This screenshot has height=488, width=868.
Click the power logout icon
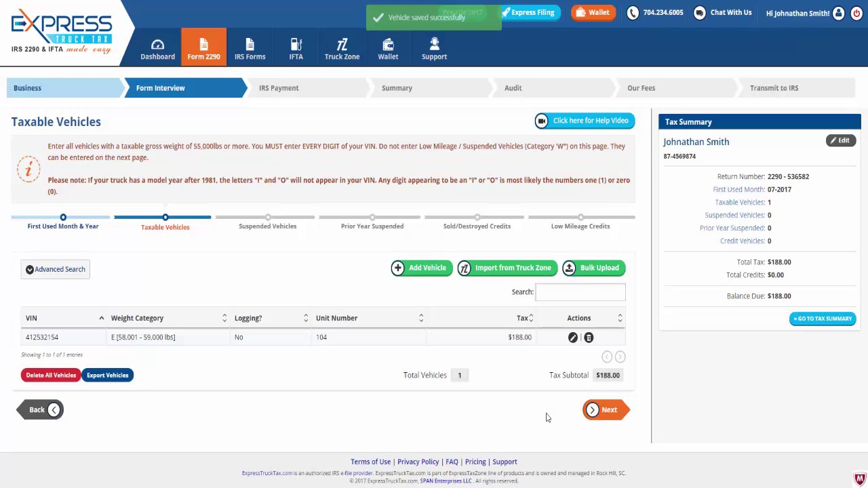tap(856, 13)
